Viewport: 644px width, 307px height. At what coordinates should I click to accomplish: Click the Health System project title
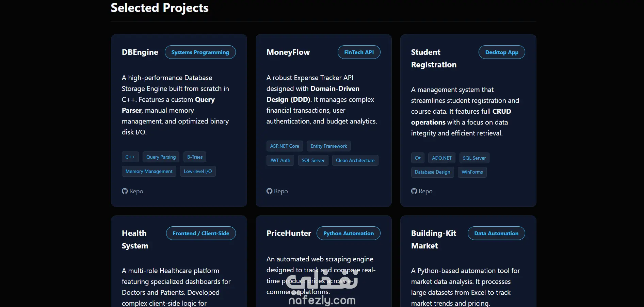pos(135,240)
